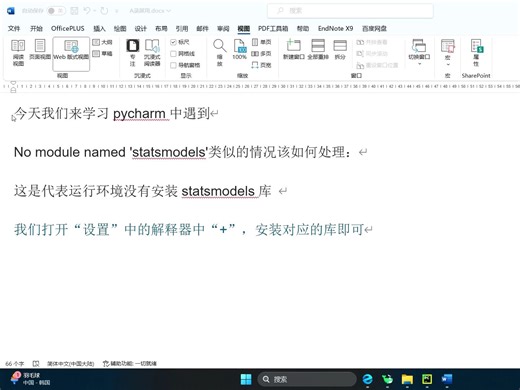Image resolution: width=520 pixels, height=390 pixels.
Task: Open Microsoft Edge from taskbar
Action: [368, 379]
